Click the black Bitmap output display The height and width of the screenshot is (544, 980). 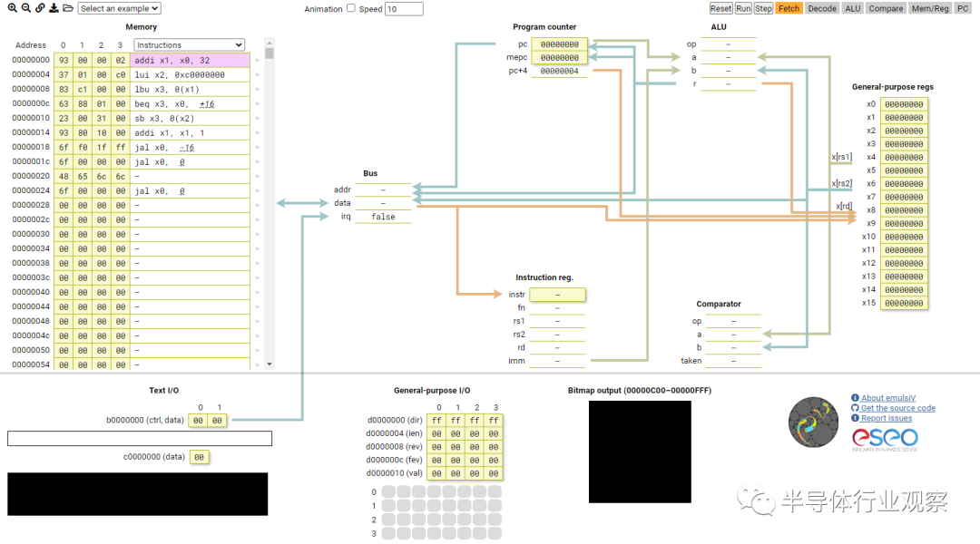640,452
